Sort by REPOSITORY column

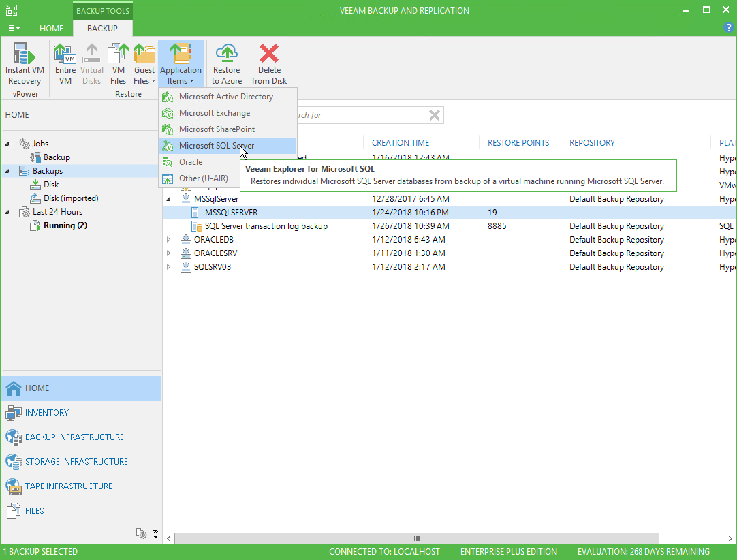tap(592, 143)
